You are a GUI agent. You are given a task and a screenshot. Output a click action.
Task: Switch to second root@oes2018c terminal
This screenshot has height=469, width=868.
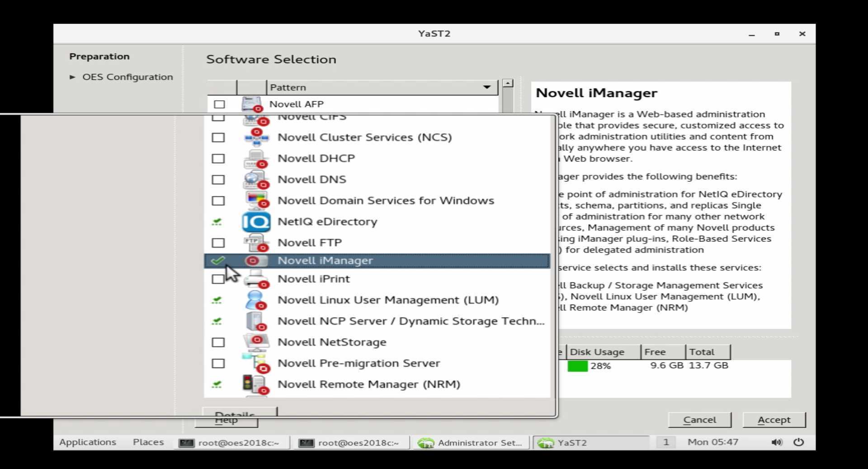pos(352,443)
